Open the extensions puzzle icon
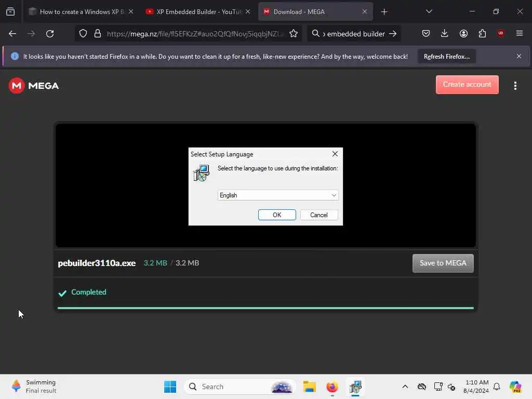 click(x=482, y=33)
